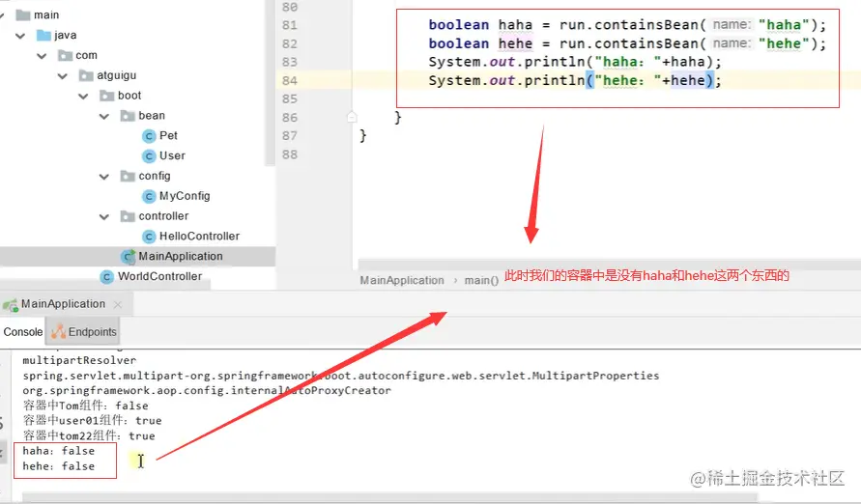The width and height of the screenshot is (861, 504).
Task: Click the java source folder icon
Action: coord(43,35)
